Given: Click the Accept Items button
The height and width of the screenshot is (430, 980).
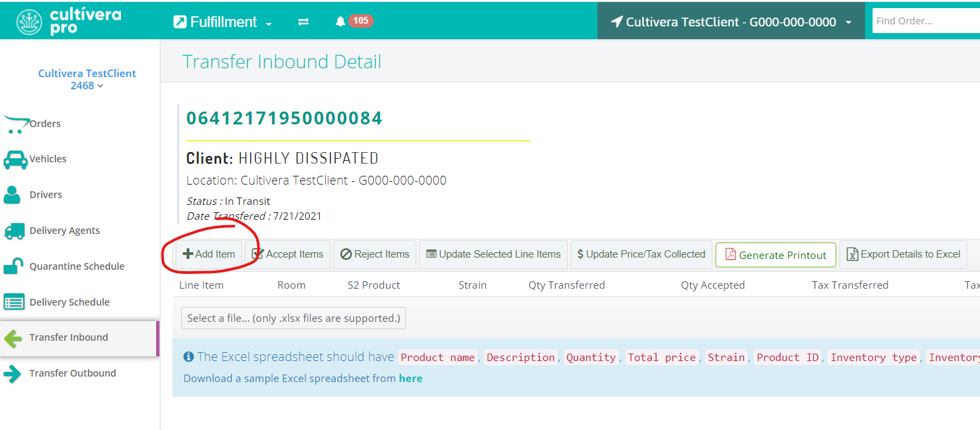Looking at the screenshot, I should pos(287,254).
